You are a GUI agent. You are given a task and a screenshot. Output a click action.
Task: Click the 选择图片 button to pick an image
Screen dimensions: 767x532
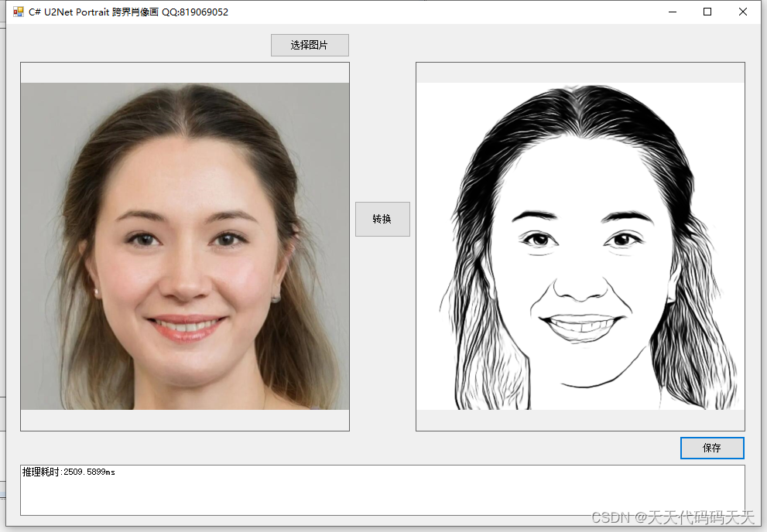[309, 45]
